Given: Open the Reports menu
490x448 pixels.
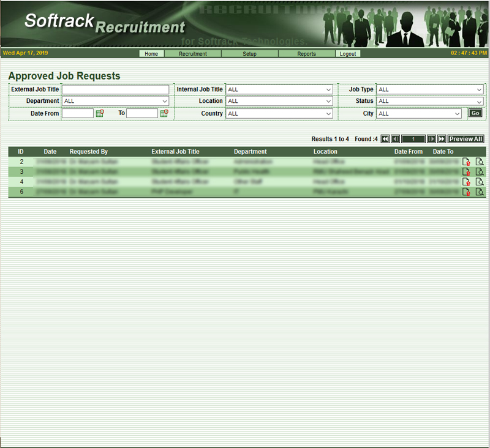Looking at the screenshot, I should click(x=306, y=54).
